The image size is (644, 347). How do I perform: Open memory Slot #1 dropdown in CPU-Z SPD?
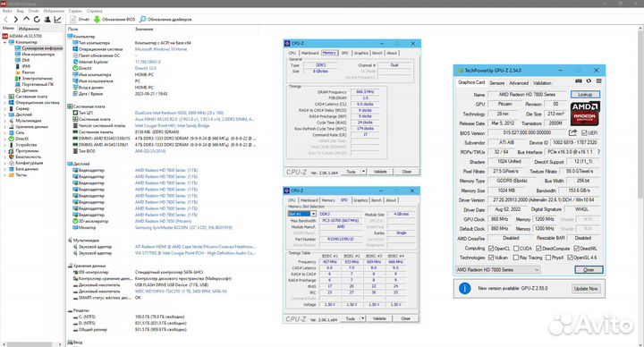pos(302,214)
